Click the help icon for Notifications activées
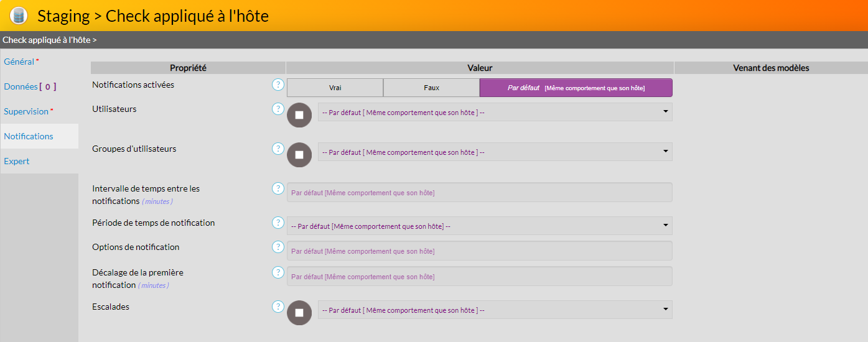Image resolution: width=868 pixels, height=342 pixels. tap(278, 85)
